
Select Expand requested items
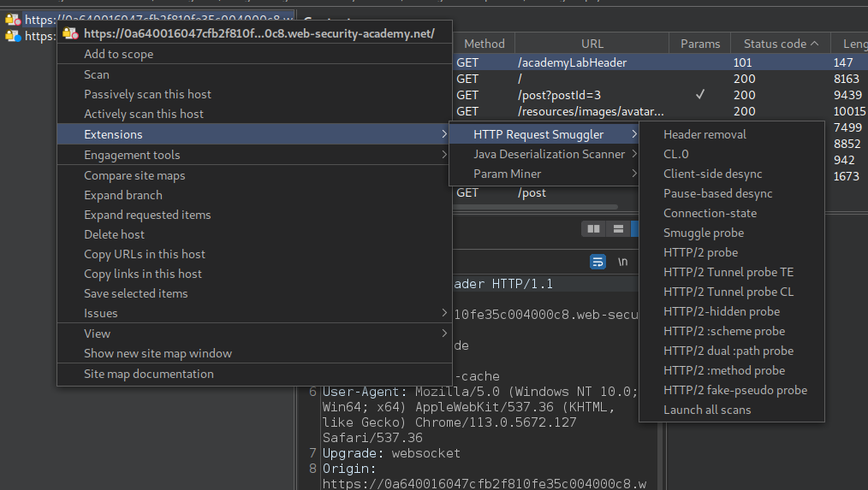pyautogui.click(x=254, y=215)
